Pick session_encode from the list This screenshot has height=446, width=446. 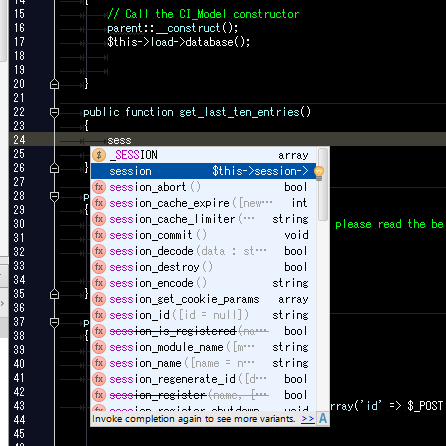203,283
